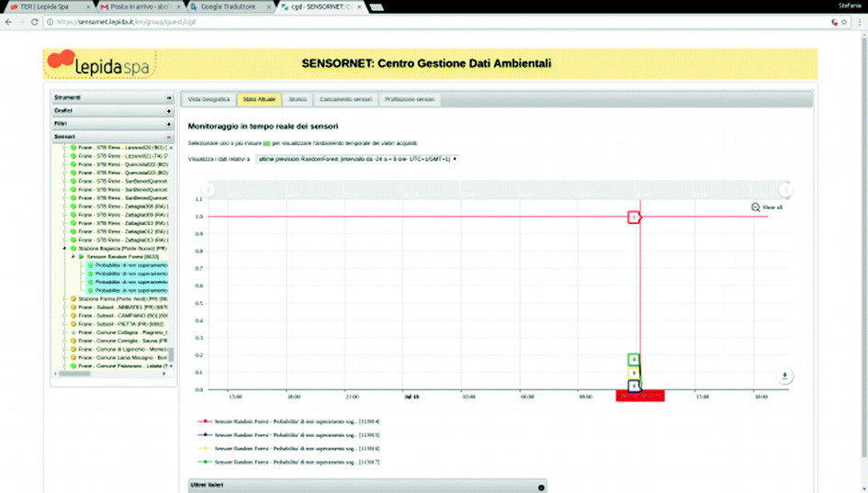The width and height of the screenshot is (868, 493).
Task: Collapse the Sensore Random Forest node arrow
Action: (x=73, y=257)
